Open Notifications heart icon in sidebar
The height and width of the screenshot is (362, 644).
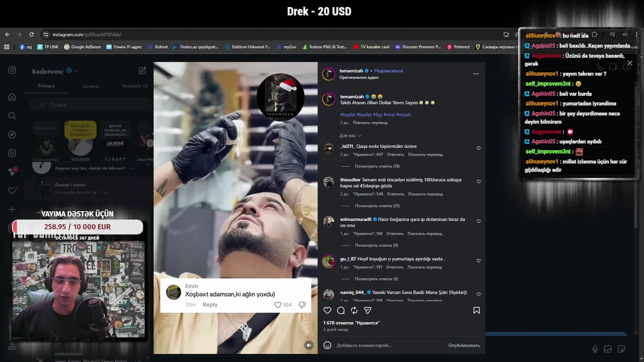[x=12, y=191]
